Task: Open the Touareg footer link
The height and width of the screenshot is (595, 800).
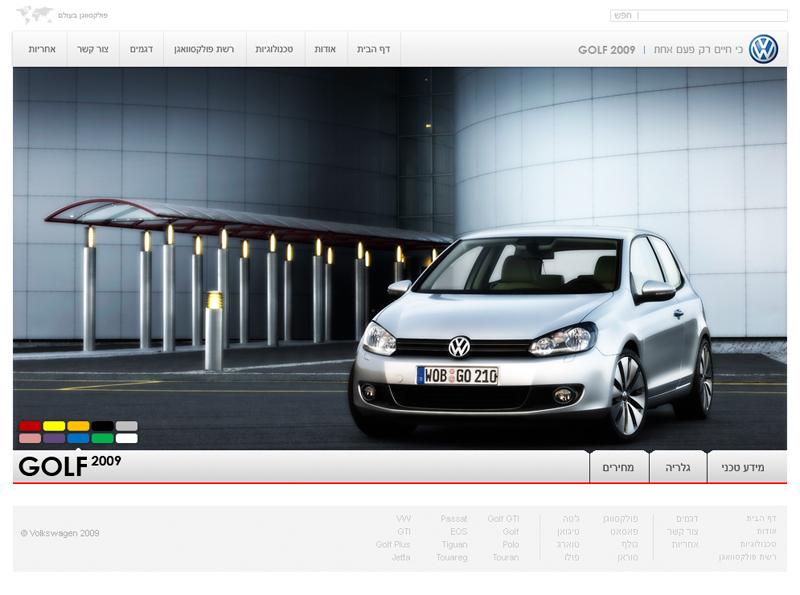Action: click(452, 557)
